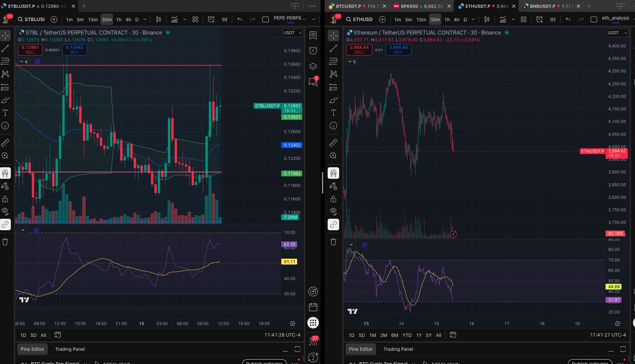Viewport: 635px width, 364px height.
Task: Open the object tree layers icon in sidebar
Action: tap(313, 66)
